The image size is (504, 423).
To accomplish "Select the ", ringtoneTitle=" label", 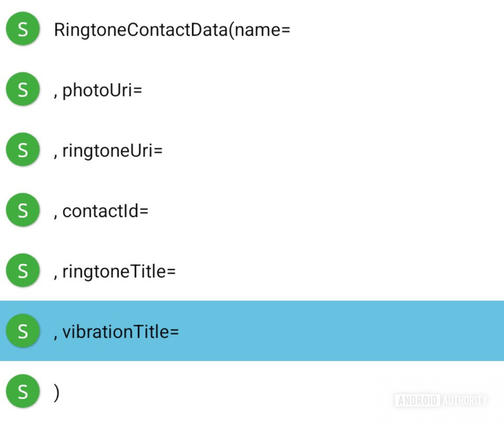I will [114, 272].
